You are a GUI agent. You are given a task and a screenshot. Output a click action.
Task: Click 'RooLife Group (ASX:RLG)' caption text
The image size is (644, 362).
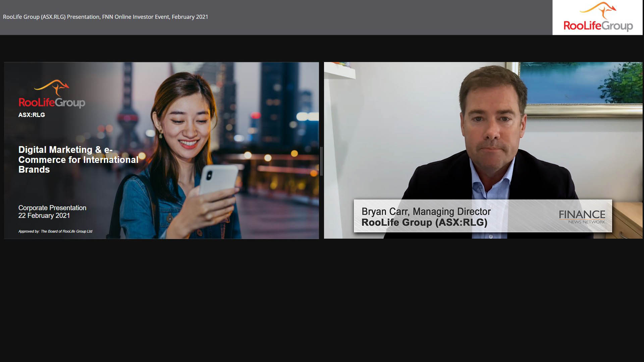[424, 223]
